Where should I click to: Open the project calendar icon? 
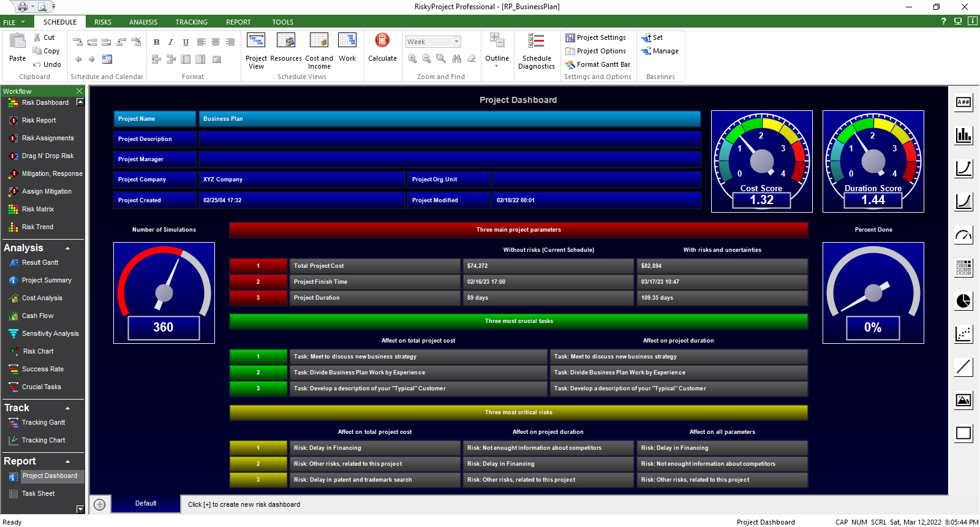pos(107,59)
